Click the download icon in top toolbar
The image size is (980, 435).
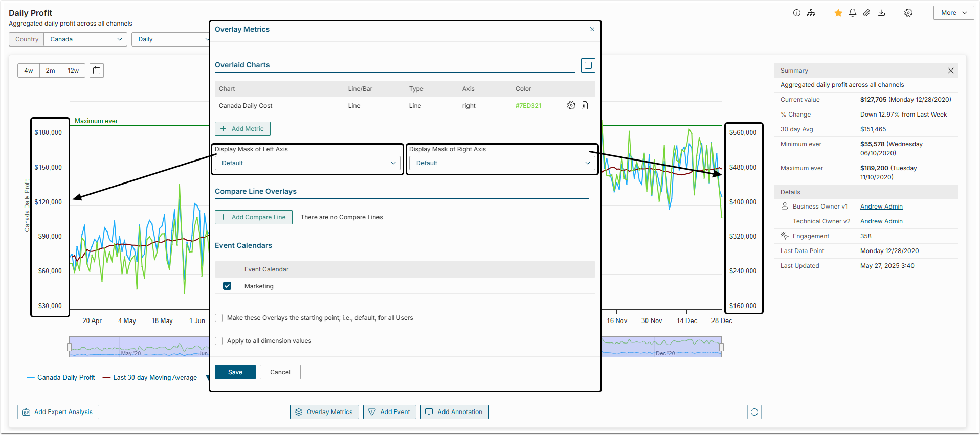[x=881, y=13]
